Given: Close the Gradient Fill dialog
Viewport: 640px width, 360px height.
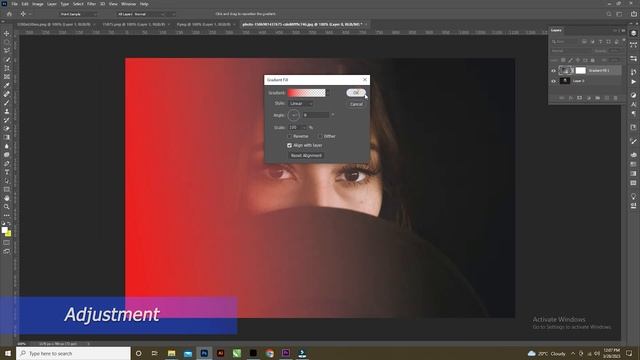Looking at the screenshot, I should pos(365,80).
